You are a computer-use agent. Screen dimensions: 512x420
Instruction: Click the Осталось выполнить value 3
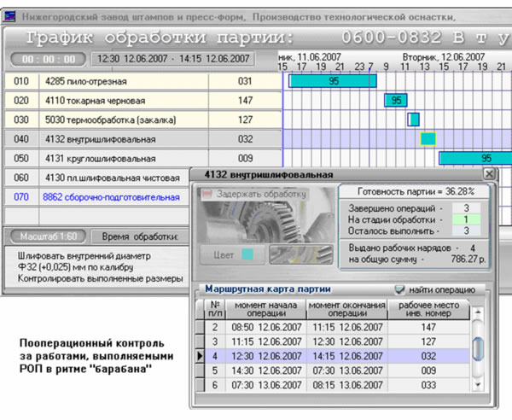[x=466, y=230]
